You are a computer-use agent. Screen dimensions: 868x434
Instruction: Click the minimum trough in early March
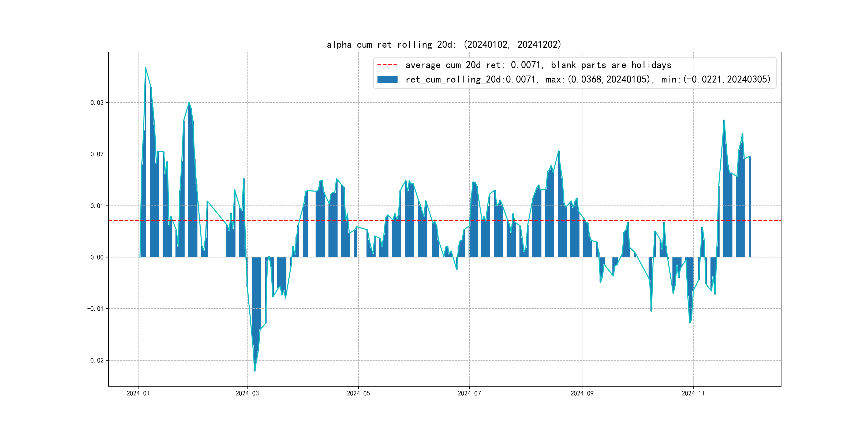click(x=255, y=370)
